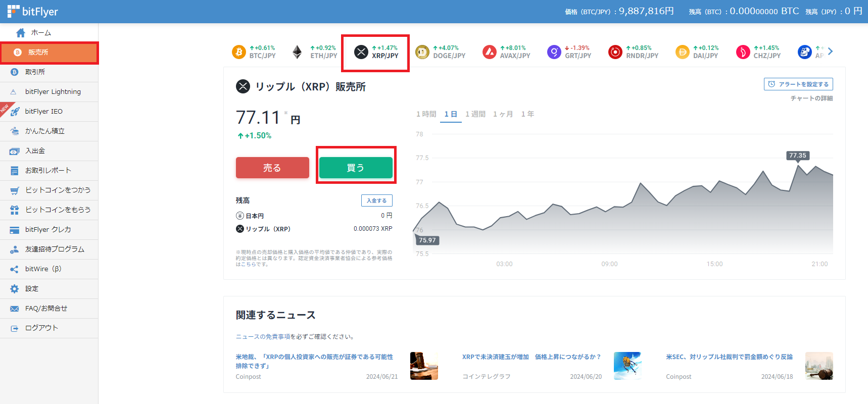Open the チャートの詳細 link
Image resolution: width=868 pixels, height=404 pixels.
(x=811, y=98)
